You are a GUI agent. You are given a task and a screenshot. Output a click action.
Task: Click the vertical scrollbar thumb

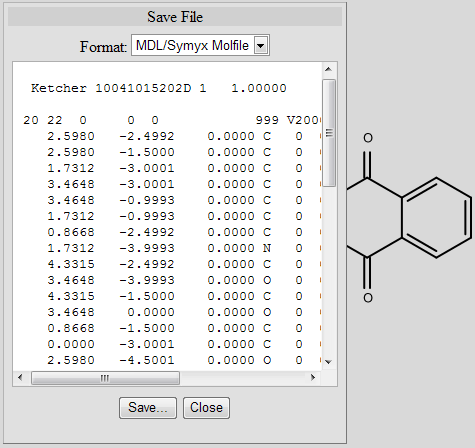329,133
